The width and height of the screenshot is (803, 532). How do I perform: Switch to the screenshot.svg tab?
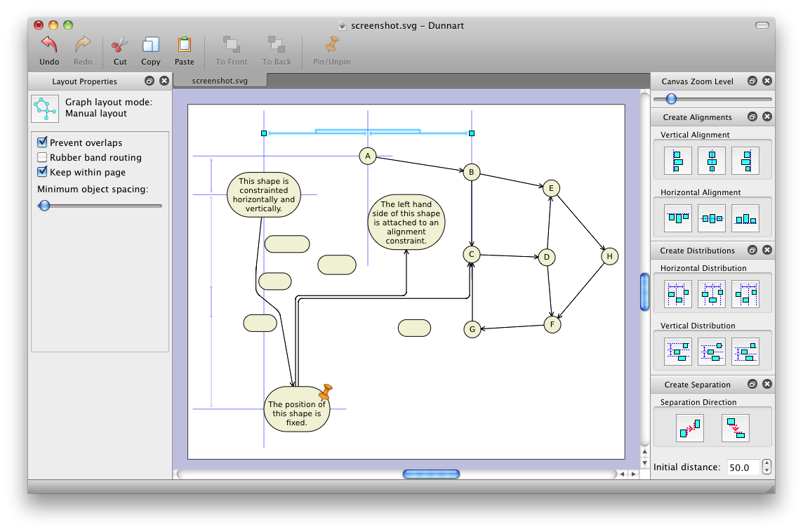[220, 81]
